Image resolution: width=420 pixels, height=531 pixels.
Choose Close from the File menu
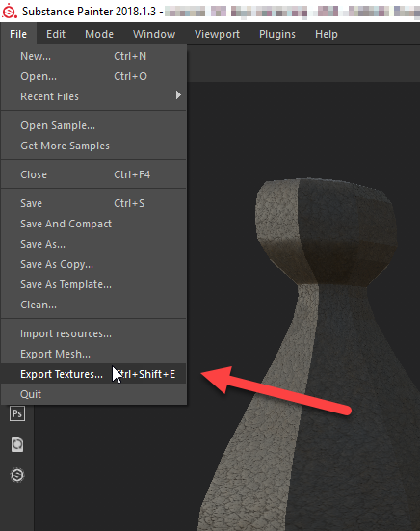[93, 174]
